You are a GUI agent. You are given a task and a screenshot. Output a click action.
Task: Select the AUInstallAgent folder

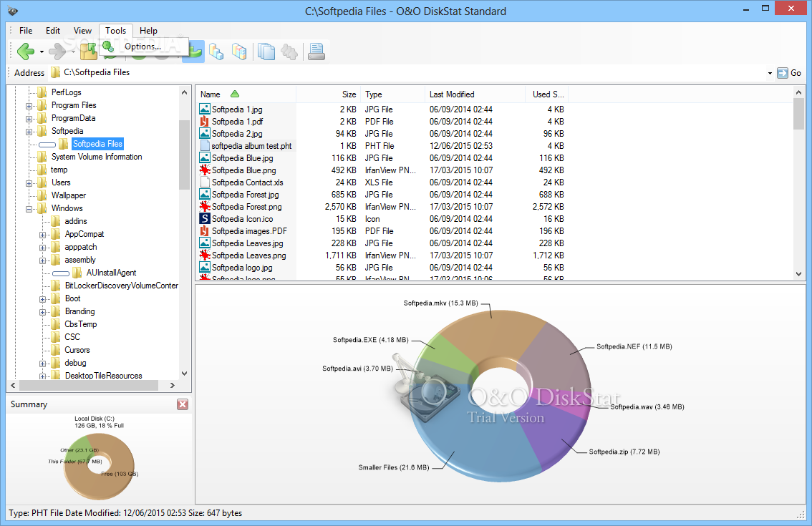coord(111,273)
